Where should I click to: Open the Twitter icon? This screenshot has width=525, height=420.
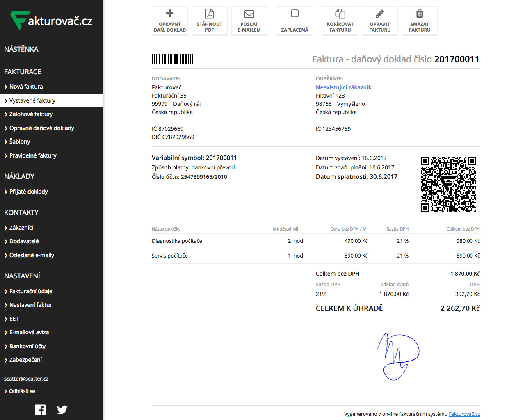(x=62, y=409)
